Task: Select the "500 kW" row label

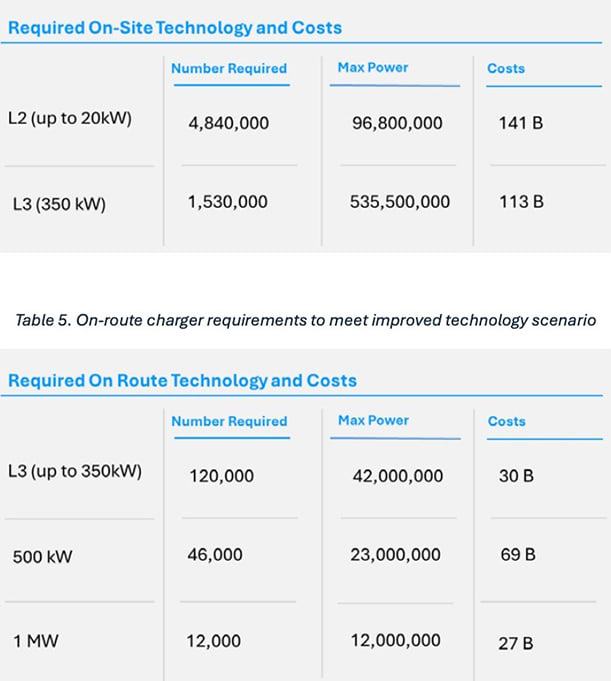Action: click(42, 557)
